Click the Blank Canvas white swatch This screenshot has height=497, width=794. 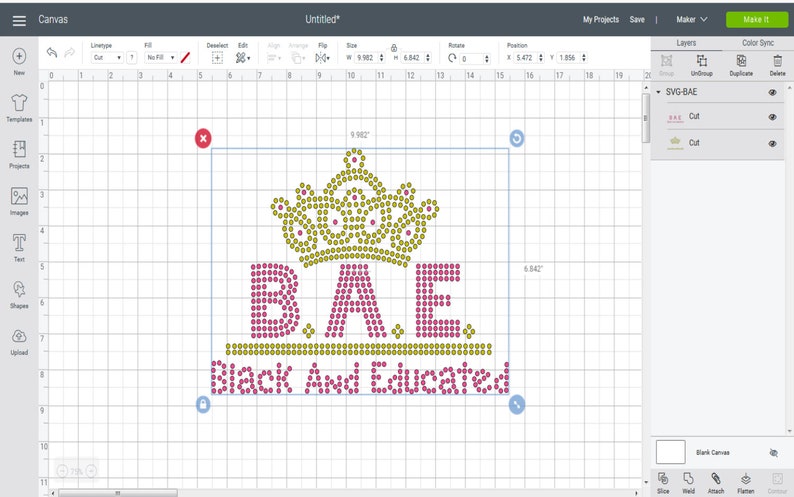click(670, 452)
